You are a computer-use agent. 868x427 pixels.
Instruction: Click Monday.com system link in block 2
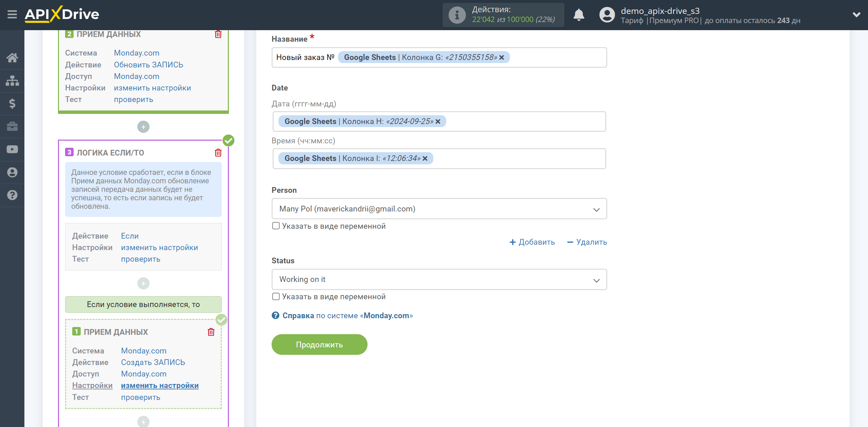click(x=136, y=53)
